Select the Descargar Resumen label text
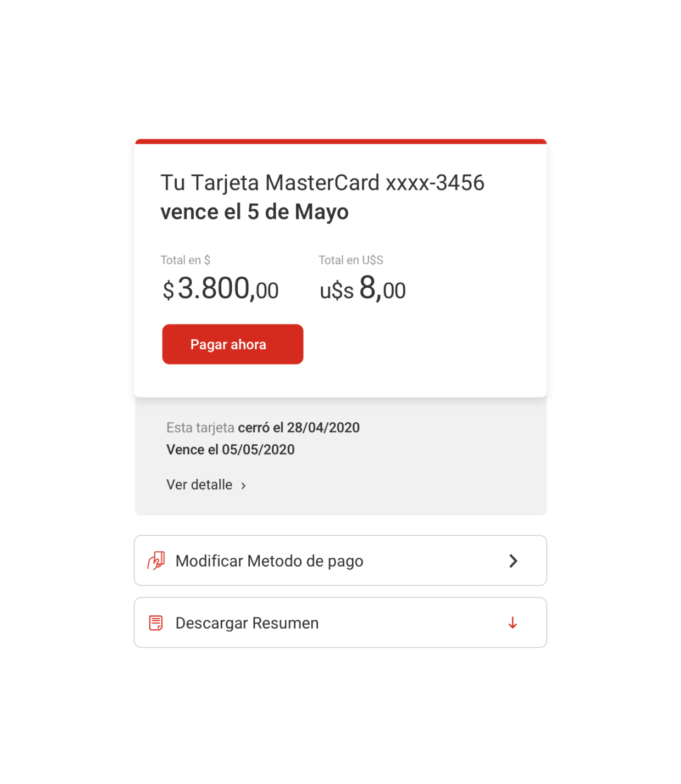 click(247, 623)
